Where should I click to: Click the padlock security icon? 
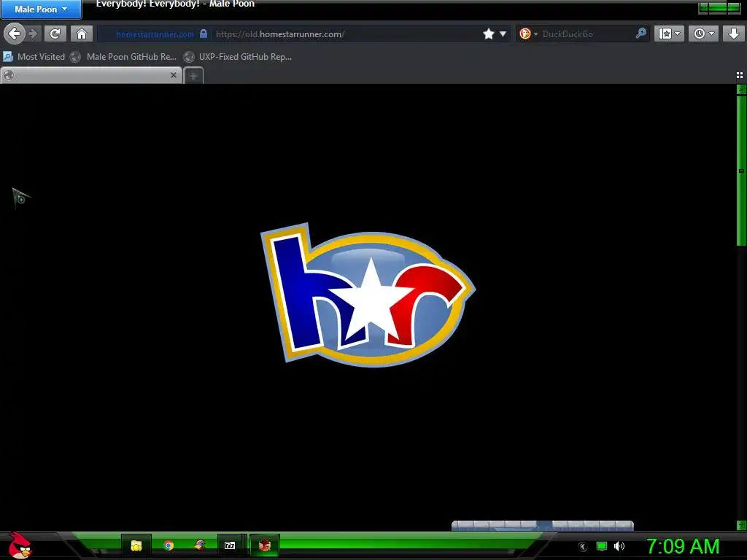click(x=204, y=34)
